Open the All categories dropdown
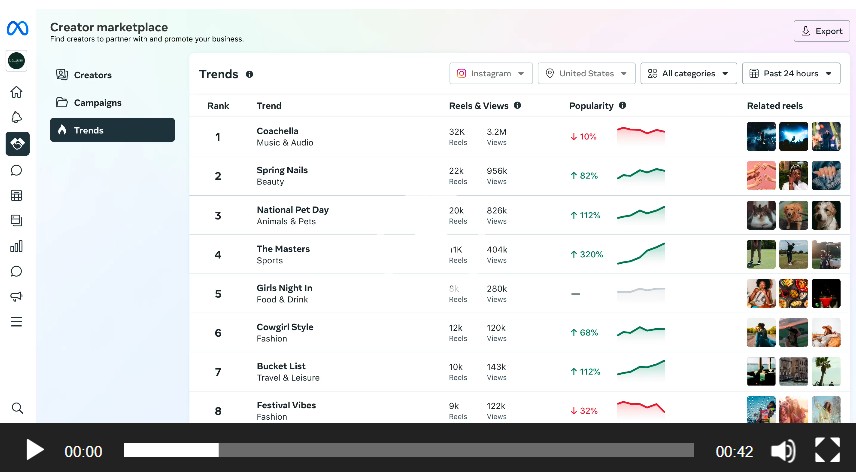 688,73
